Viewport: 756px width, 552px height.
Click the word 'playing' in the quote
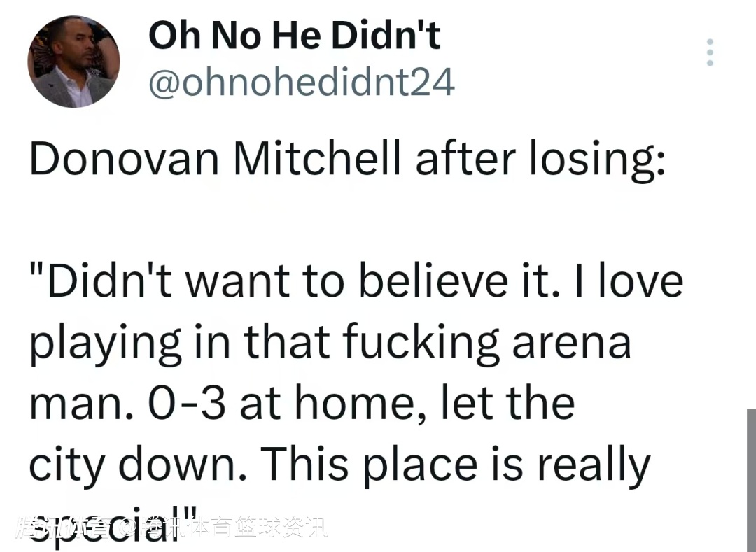pos(106,344)
